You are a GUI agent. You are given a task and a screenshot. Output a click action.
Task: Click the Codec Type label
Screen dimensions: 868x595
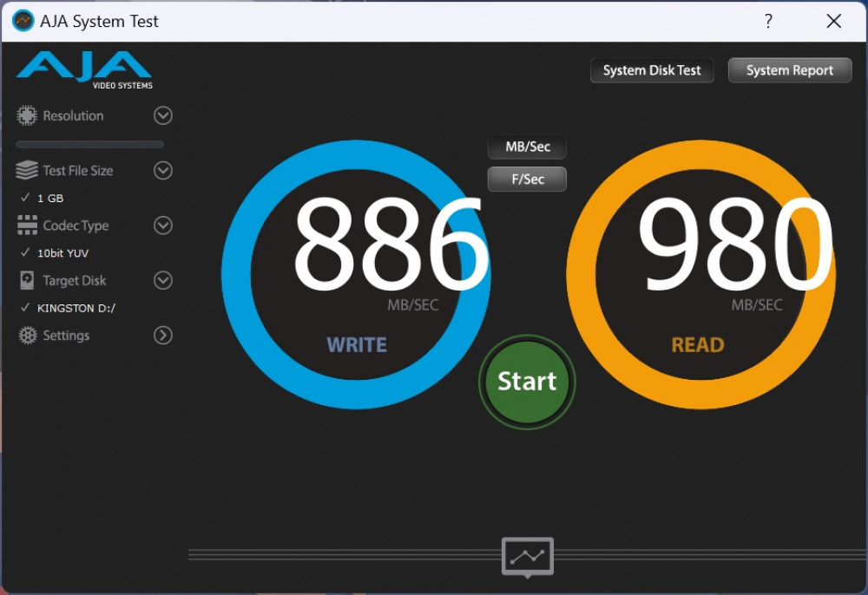(x=76, y=226)
